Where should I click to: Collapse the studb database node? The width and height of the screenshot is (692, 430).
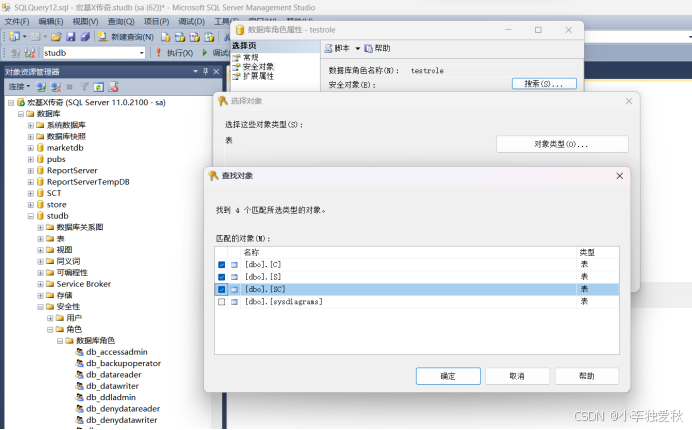(30, 216)
